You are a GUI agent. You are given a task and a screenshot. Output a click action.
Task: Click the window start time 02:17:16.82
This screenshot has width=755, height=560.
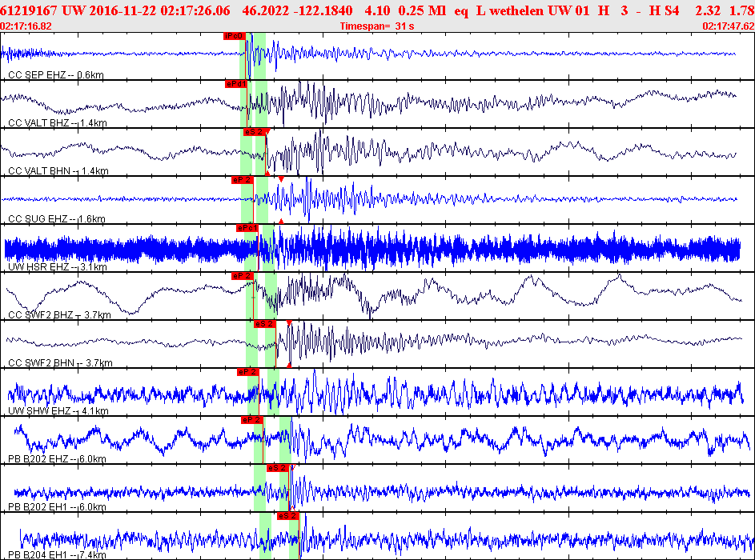[x=26, y=26]
